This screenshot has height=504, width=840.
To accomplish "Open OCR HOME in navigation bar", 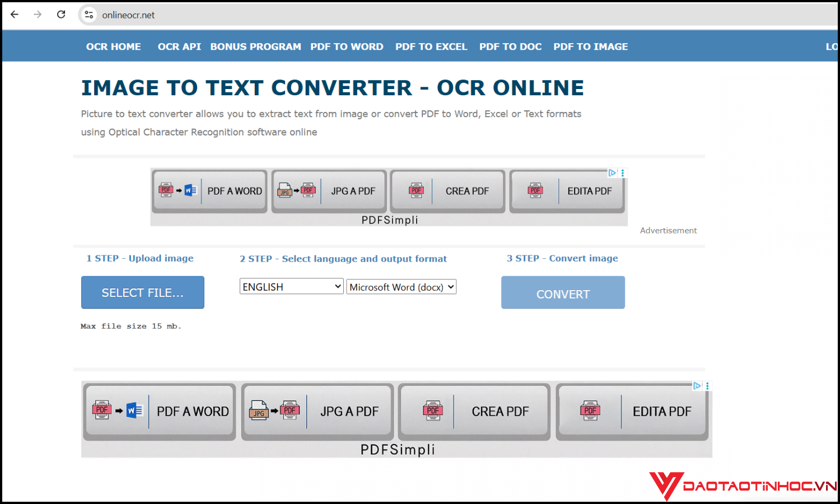I will click(x=113, y=46).
